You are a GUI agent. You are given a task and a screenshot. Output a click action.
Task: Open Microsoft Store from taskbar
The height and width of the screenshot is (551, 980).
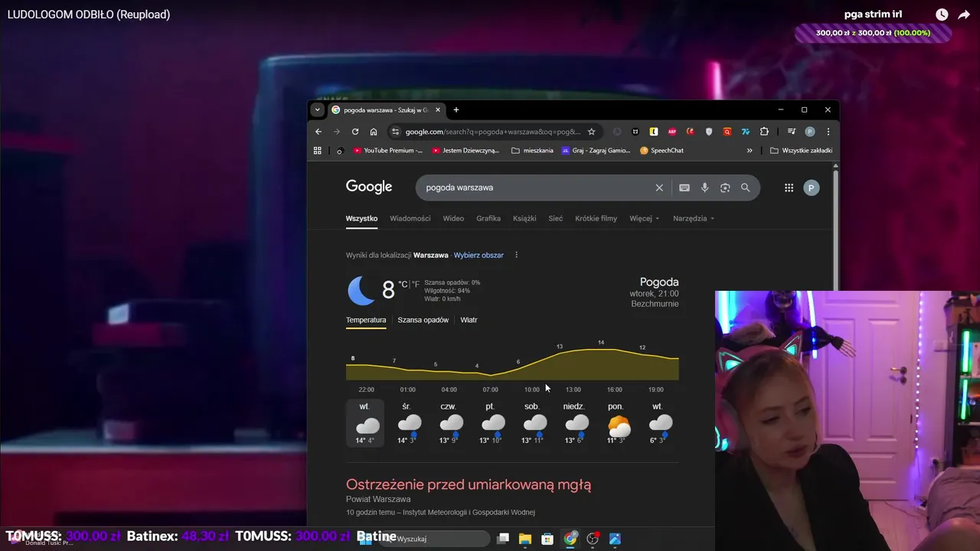(547, 539)
